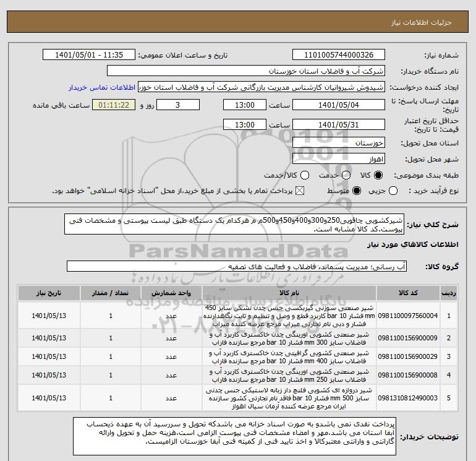Click the buyer name field شرکت آب و فاضلاب
This screenshot has width=476, height=461.
pos(246,71)
